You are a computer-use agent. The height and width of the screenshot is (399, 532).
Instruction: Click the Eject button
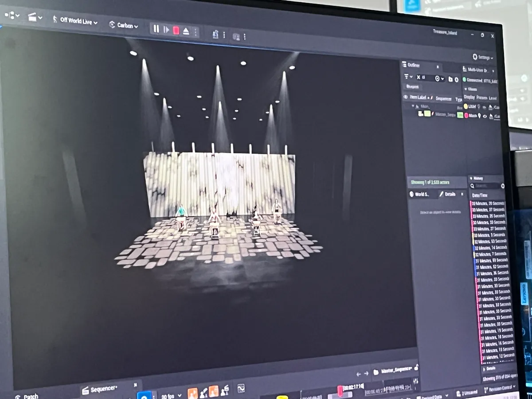coord(186,31)
